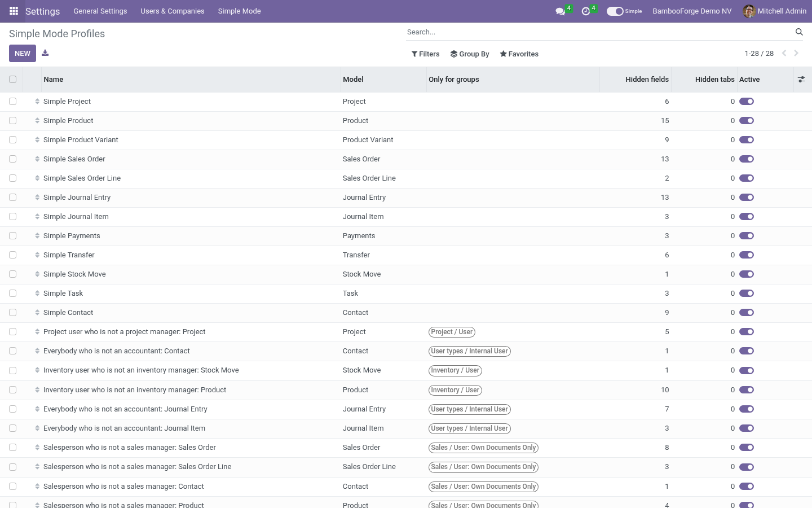Tick the checkbox for Simple Product

pyautogui.click(x=12, y=121)
